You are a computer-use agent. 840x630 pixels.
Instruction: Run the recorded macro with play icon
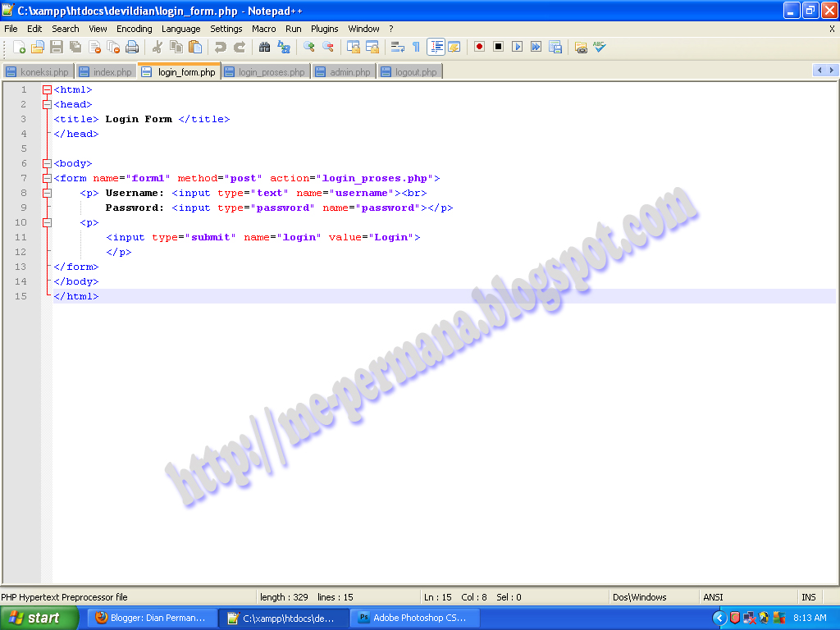(x=516, y=47)
